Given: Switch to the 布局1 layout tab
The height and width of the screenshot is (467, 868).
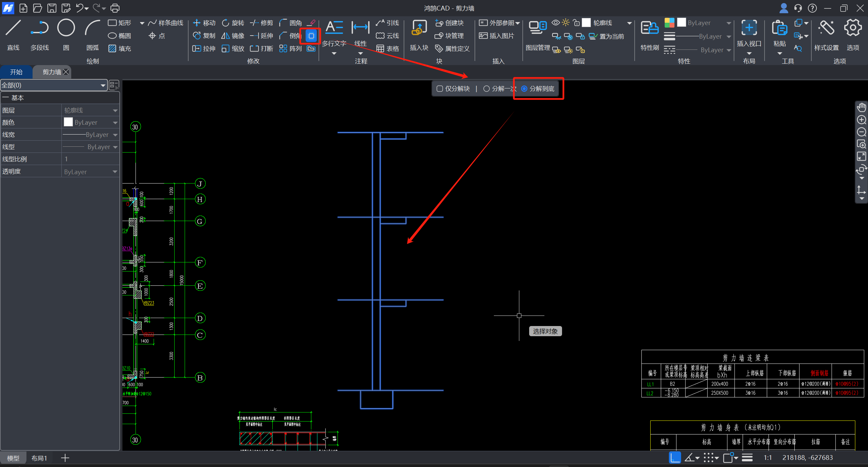Looking at the screenshot, I should pyautogui.click(x=39, y=458).
